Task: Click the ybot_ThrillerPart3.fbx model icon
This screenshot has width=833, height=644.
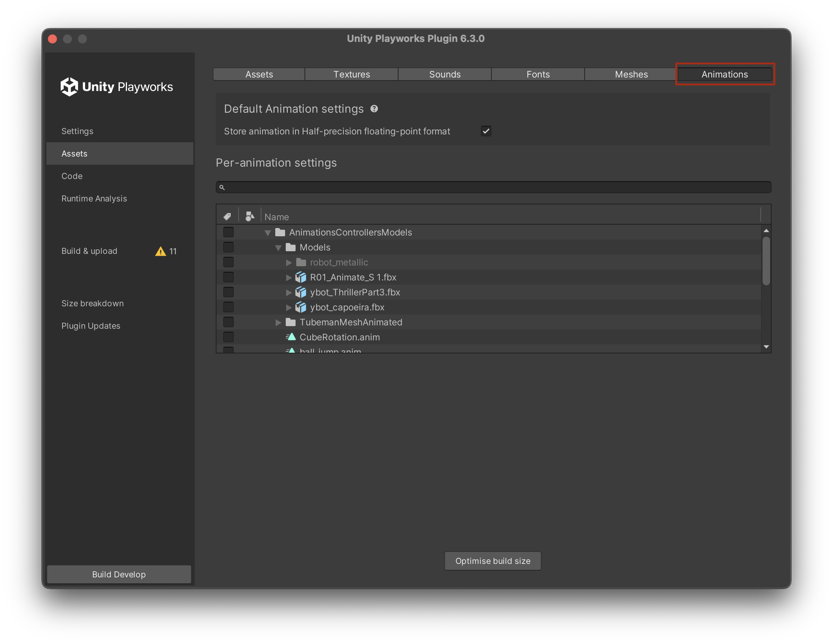Action: point(301,292)
